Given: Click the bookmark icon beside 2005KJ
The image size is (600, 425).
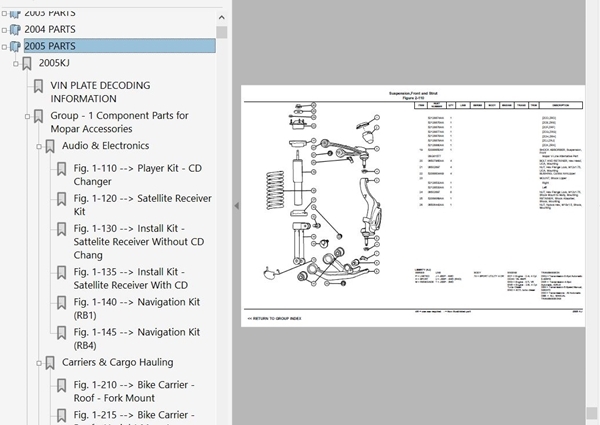Looking at the screenshot, I should 27,64.
